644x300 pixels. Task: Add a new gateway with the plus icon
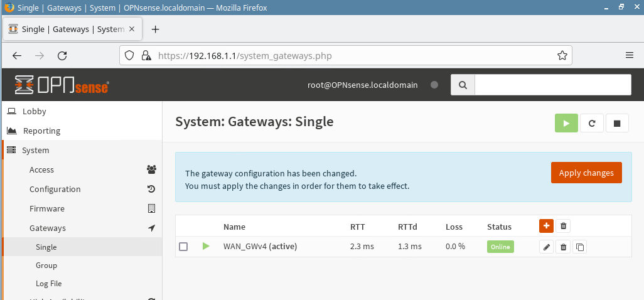546,226
